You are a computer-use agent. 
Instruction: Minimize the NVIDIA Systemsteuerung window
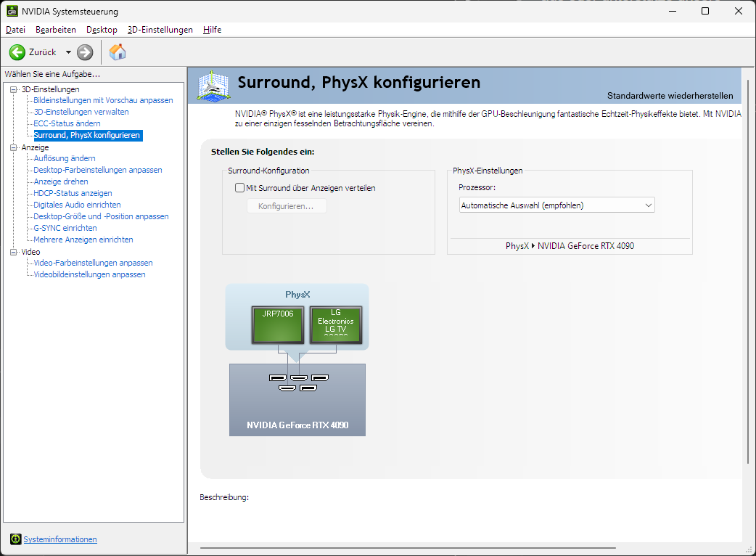point(673,11)
